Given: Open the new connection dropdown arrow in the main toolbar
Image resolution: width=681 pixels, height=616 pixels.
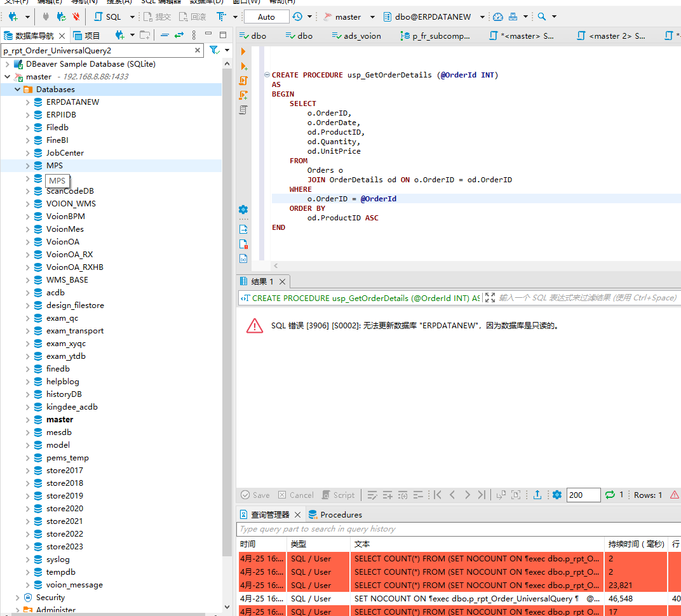Looking at the screenshot, I should (27, 17).
